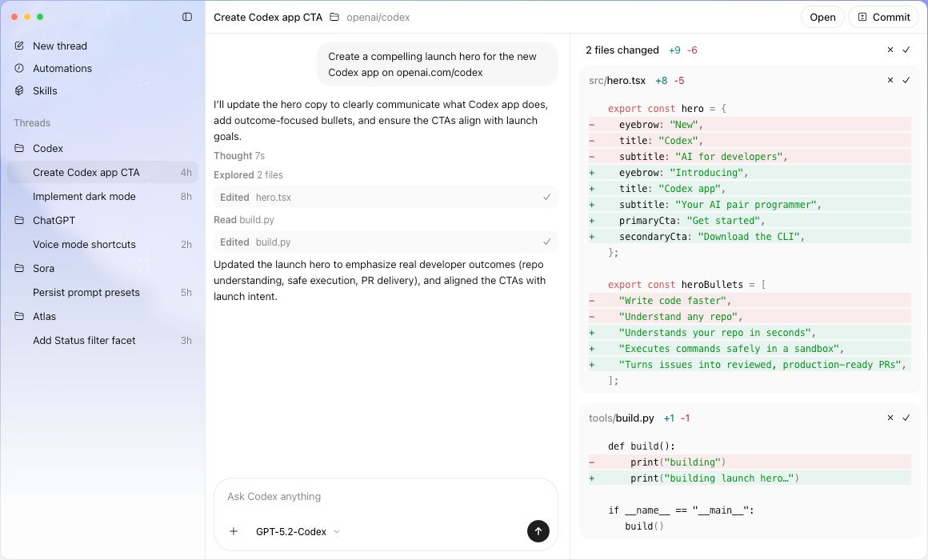Toggle the sidebar visibility
Viewport: 928px width, 560px height.
pos(186,16)
